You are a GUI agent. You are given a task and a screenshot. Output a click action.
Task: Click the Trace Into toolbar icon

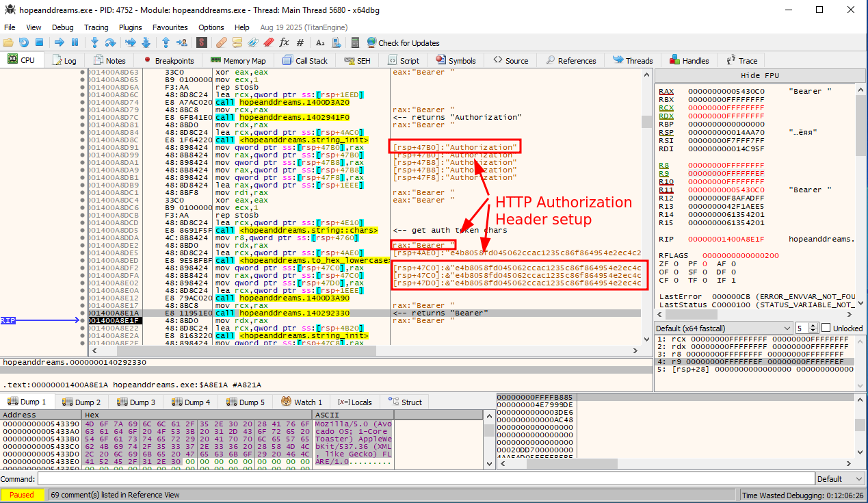pyautogui.click(x=130, y=42)
